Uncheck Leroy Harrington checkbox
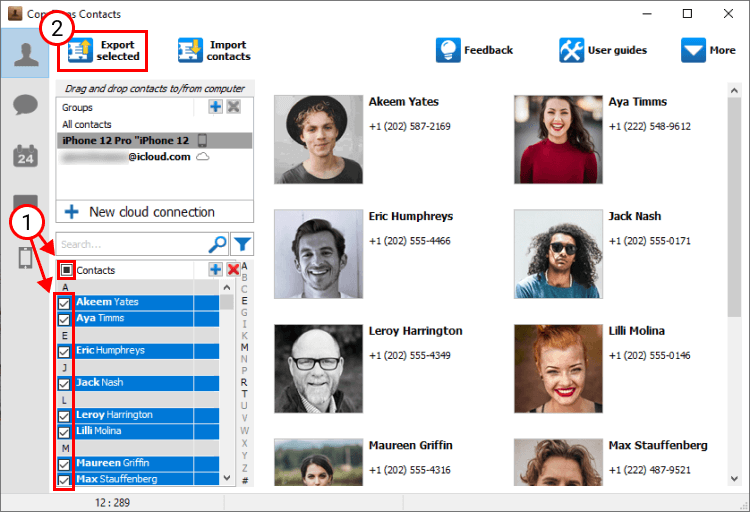 (64, 416)
